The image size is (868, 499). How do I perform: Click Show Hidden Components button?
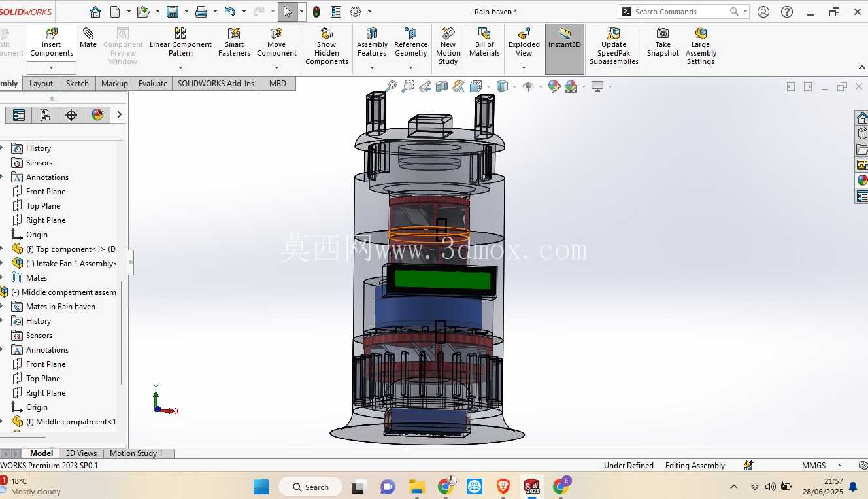(x=327, y=46)
